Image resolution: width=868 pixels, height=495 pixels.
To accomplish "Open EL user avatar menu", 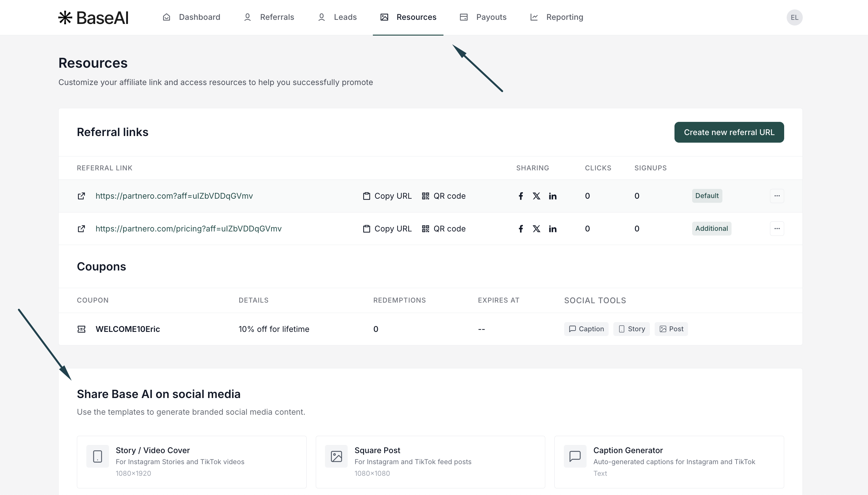I will (794, 17).
